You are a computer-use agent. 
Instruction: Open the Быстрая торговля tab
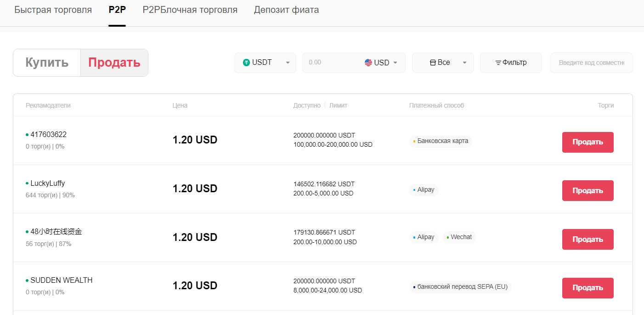pos(53,9)
